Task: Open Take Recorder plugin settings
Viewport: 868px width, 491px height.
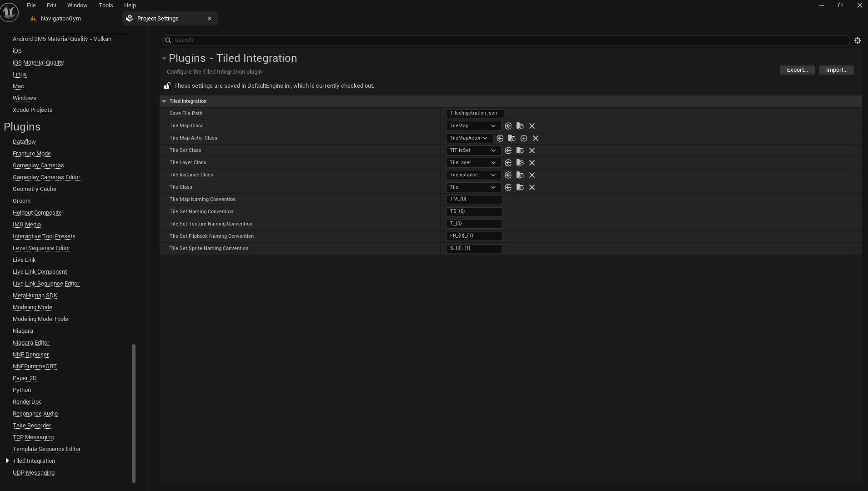Action: (x=32, y=426)
